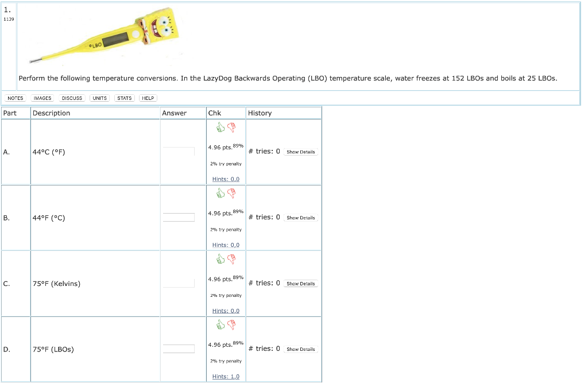
Task: View the STATS page
Action: (124, 98)
